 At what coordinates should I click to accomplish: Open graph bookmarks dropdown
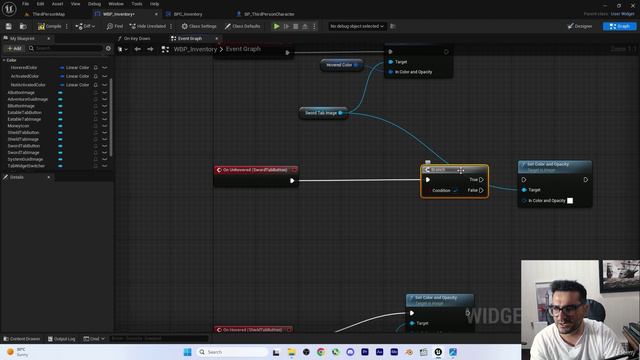(x=122, y=49)
